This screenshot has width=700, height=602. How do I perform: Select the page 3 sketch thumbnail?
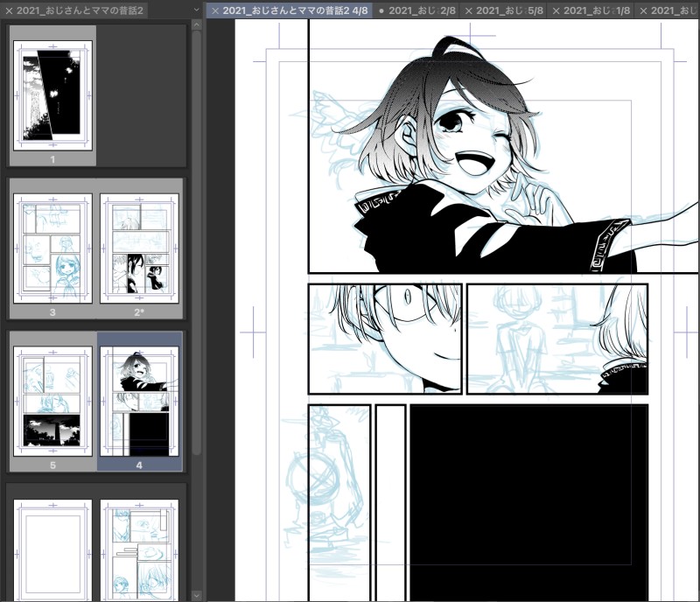coord(52,248)
